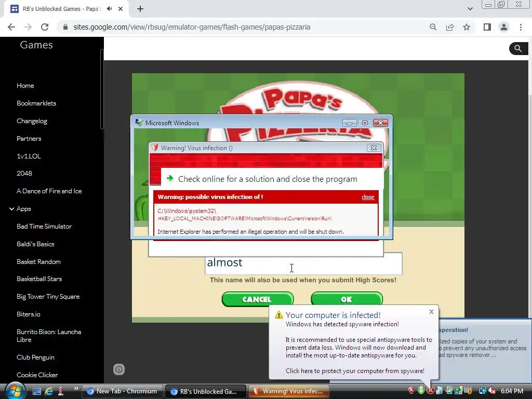532x399 pixels.
Task: Click here to protect your computer text
Action: tap(355, 371)
